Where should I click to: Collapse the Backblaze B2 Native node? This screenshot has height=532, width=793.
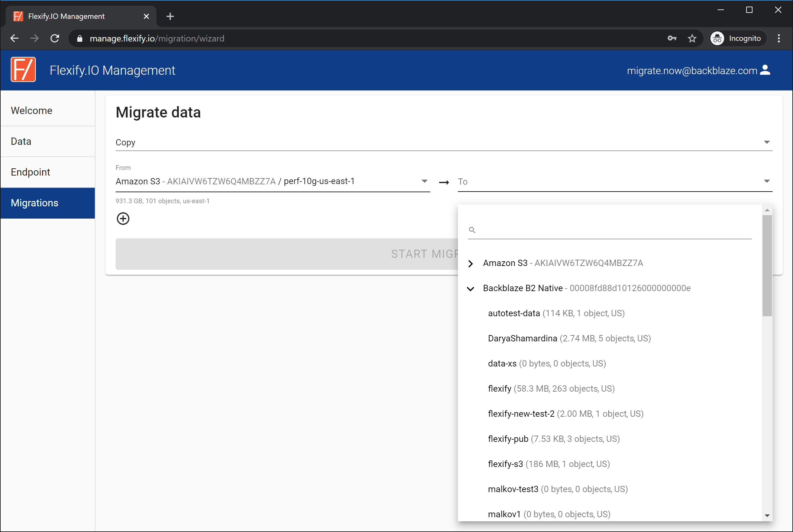[470, 289]
